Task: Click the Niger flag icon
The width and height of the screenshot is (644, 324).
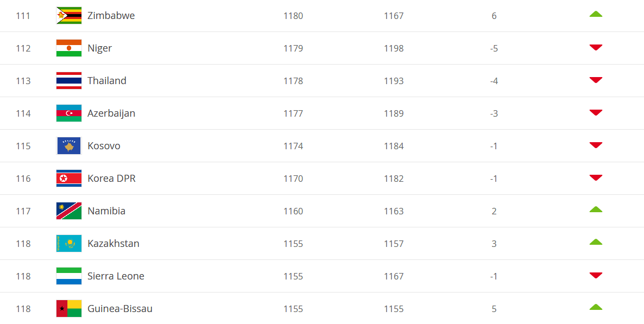Action: point(69,48)
